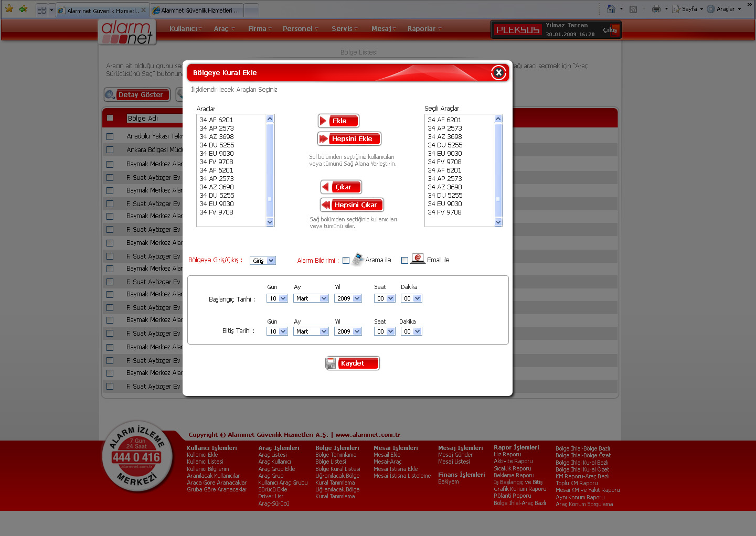The image size is (756, 536).
Task: Open the Bölgeye Giriş/Çıkış dropdown
Action: (x=263, y=261)
